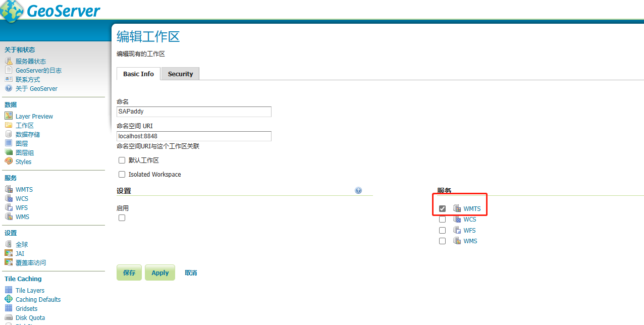Screen dimensions: 644x325
Task: Focus the 命名空间 URI input field
Action: pyautogui.click(x=194, y=136)
